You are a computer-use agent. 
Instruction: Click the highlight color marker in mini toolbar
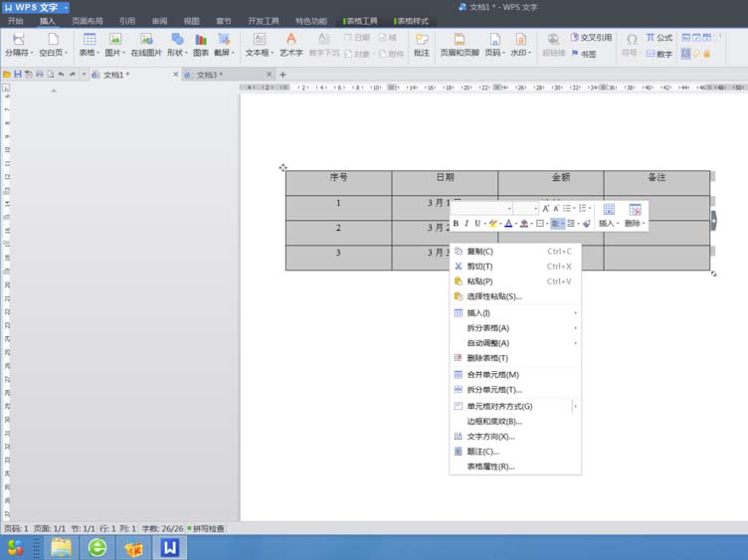pyautogui.click(x=492, y=223)
